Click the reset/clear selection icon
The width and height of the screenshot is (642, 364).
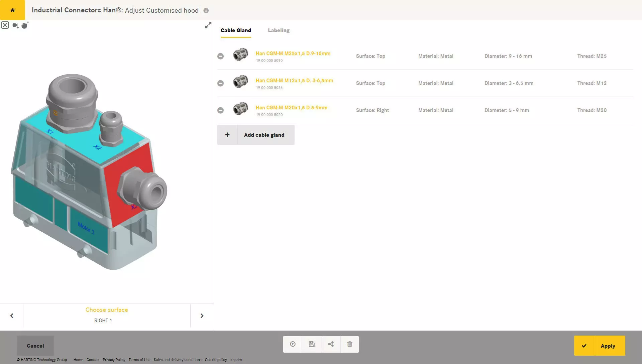pyautogui.click(x=25, y=25)
